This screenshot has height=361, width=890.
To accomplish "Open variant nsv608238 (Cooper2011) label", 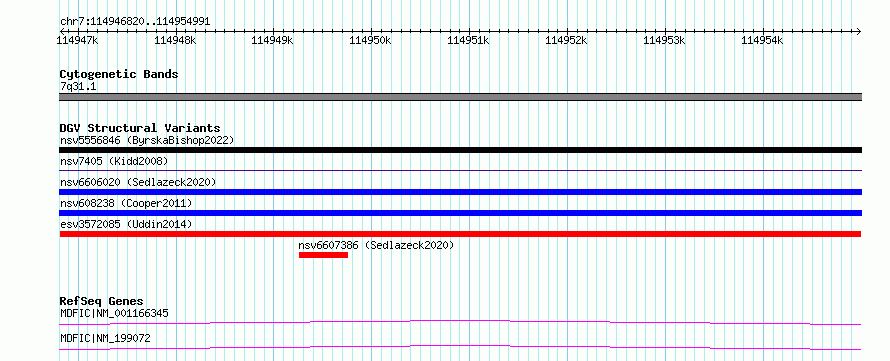I will 126,203.
